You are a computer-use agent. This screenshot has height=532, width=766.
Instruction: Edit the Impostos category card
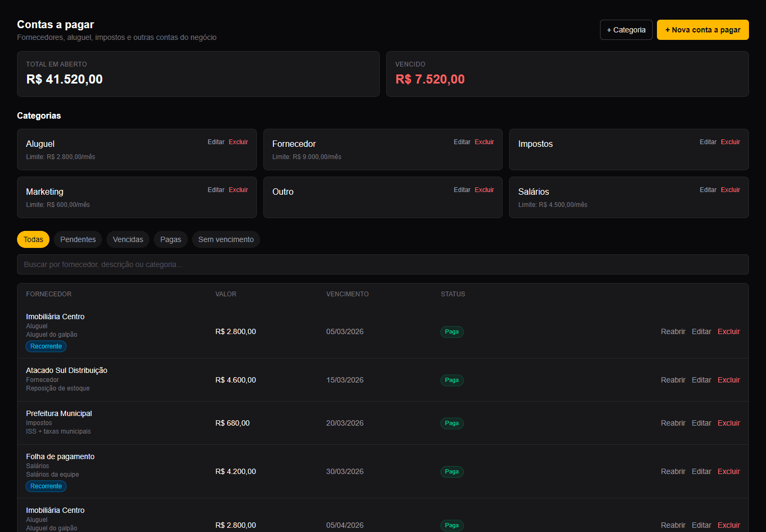708,142
